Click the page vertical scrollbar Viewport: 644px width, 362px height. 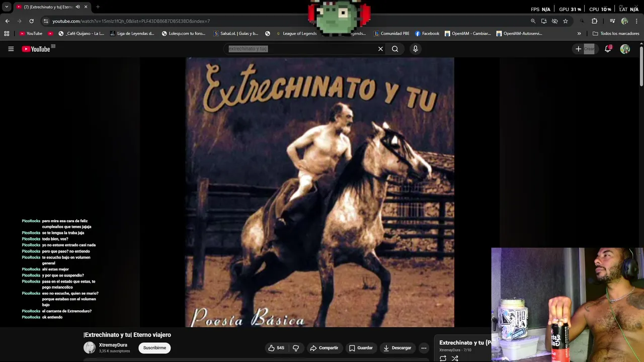coord(641,65)
